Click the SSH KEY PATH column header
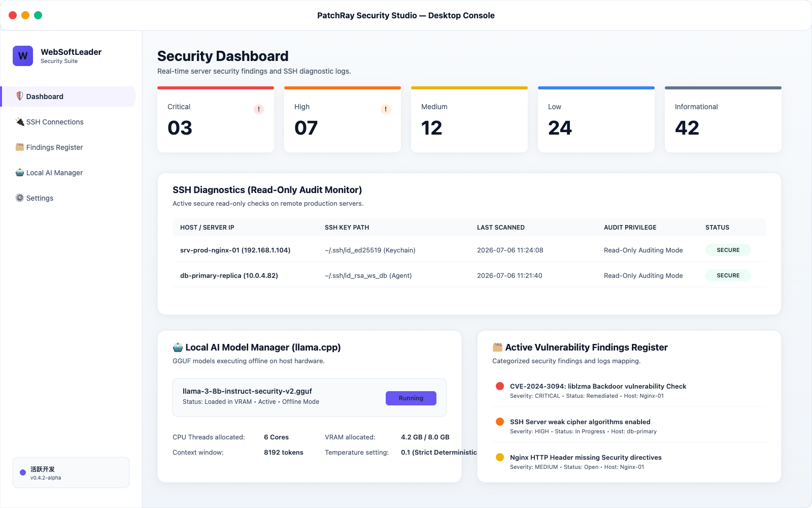This screenshot has height=508, width=812. pyautogui.click(x=347, y=228)
